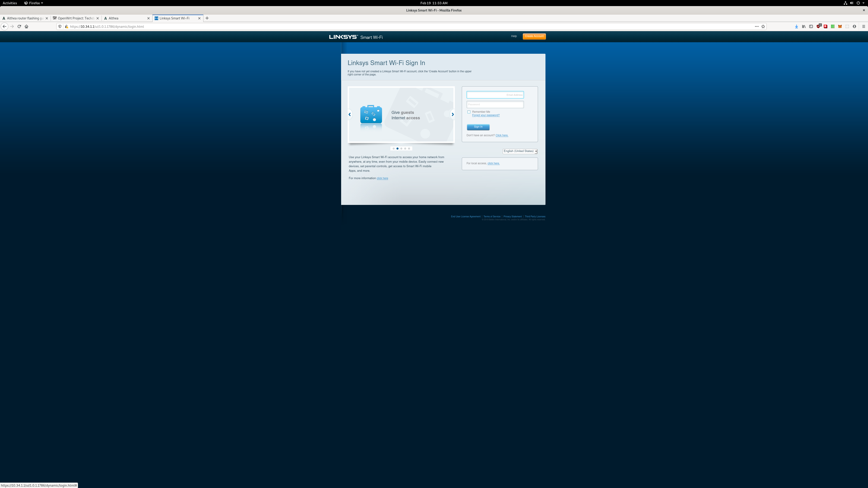Show next slide in feature carousel
Viewport: 868px width, 488px height.
pyautogui.click(x=453, y=115)
